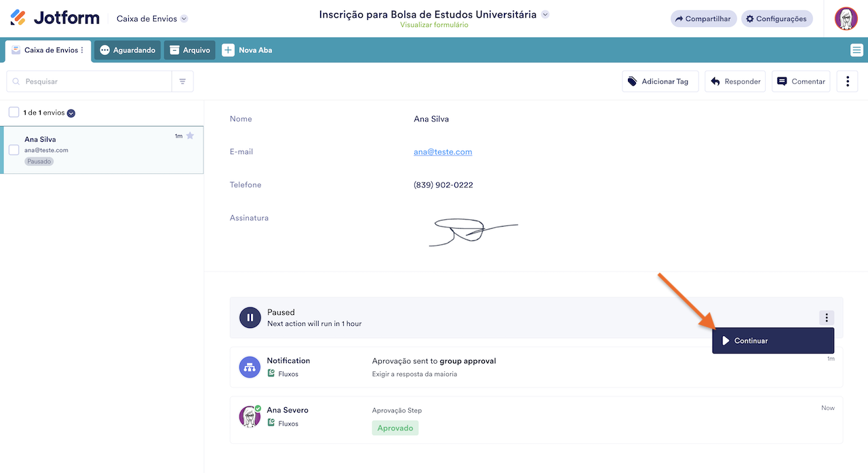Click the Nome value Ana Silva
The width and height of the screenshot is (868, 473).
tap(431, 119)
